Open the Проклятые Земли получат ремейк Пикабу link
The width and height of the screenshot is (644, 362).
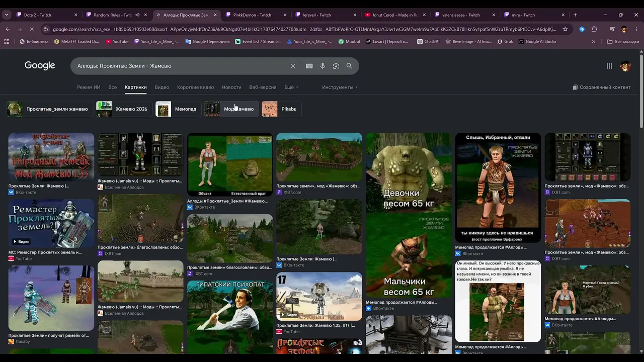[x=48, y=335]
